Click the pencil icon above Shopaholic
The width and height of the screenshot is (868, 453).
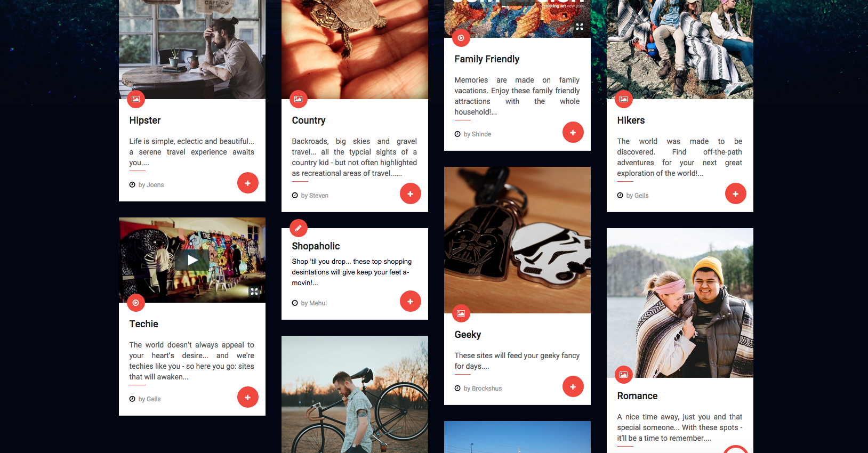pyautogui.click(x=298, y=228)
